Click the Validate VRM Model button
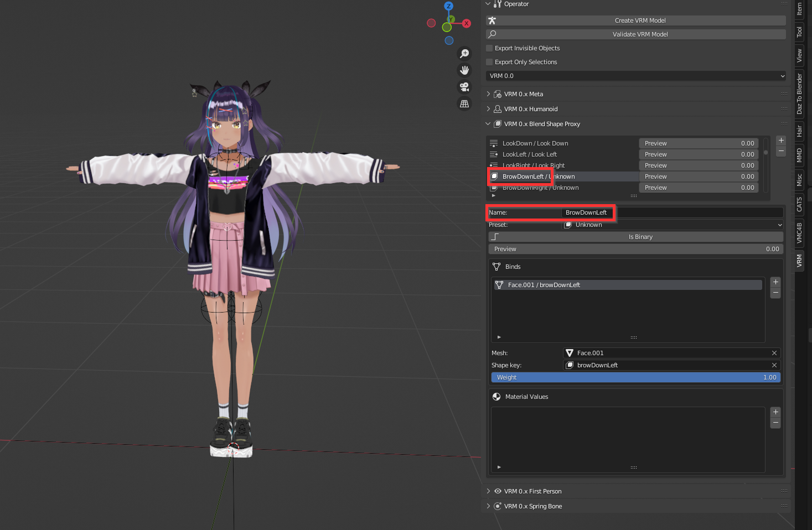The image size is (812, 530). (x=635, y=34)
